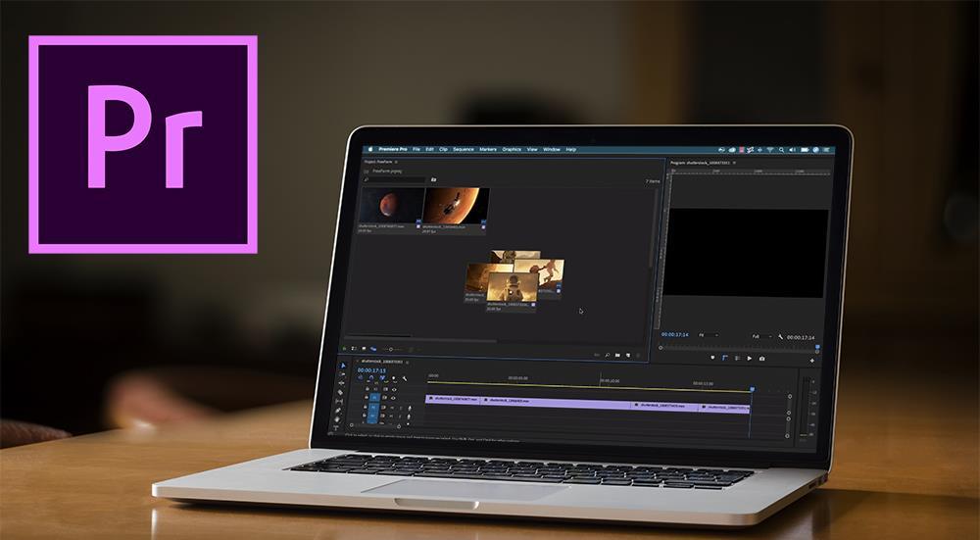The height and width of the screenshot is (540, 980).
Task: Click the Program monitor scrub bar playhead
Action: click(x=817, y=346)
